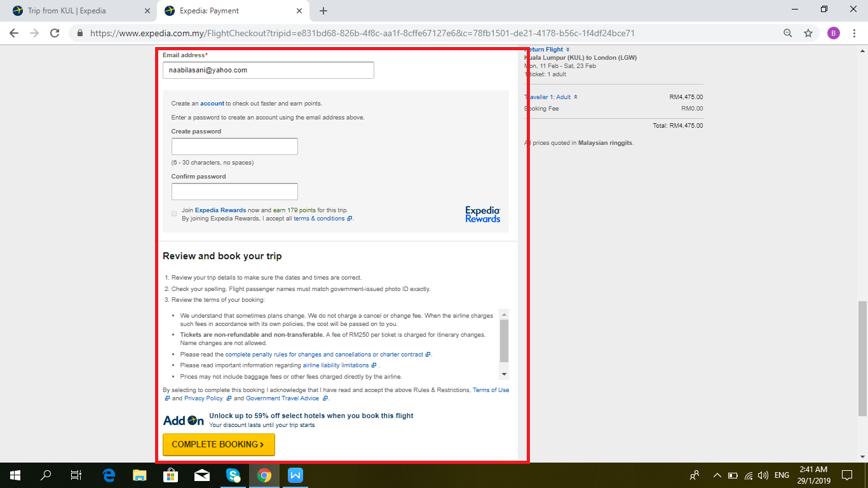
Task: Click terms box scroll down arrow
Action: (504, 374)
